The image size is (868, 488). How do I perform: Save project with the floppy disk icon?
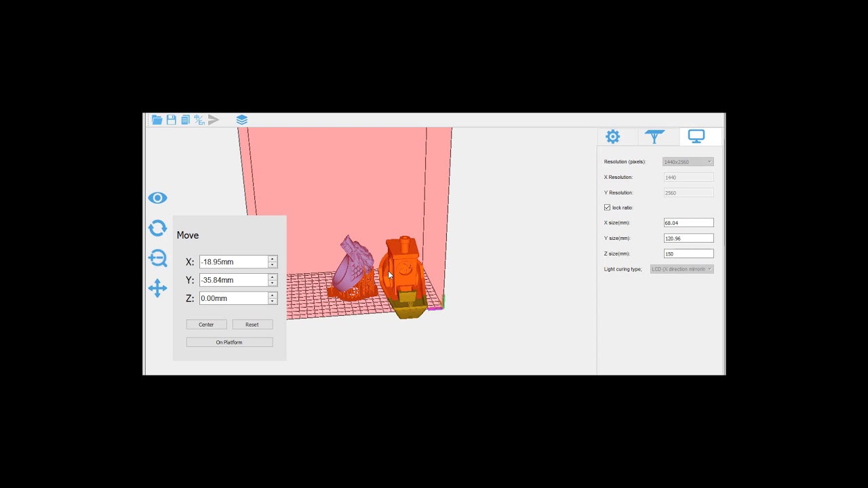click(172, 120)
